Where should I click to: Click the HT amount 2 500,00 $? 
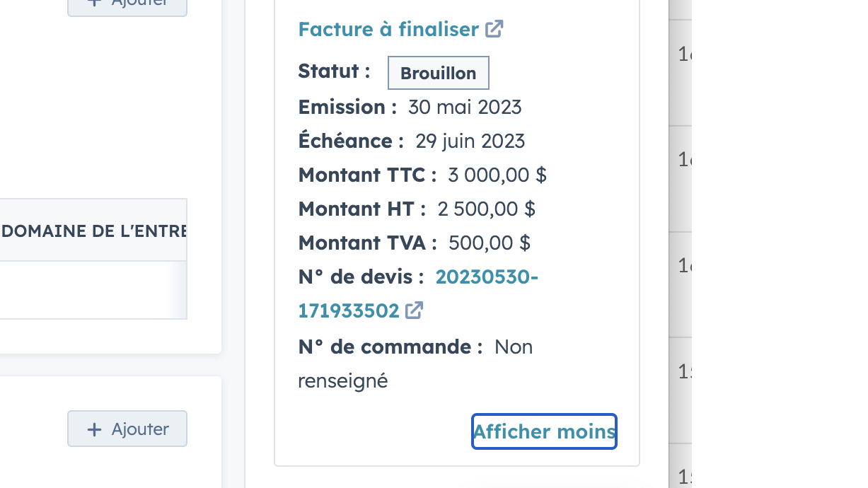(x=487, y=209)
